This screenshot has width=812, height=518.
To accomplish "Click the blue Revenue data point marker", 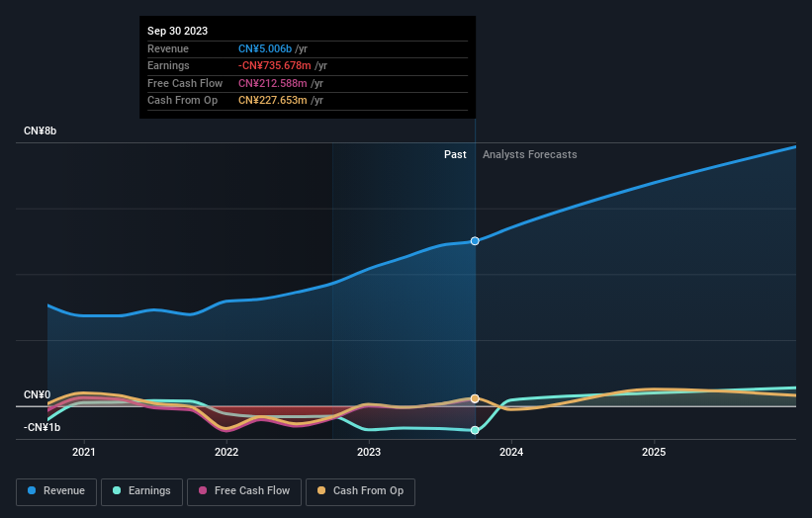I will coord(475,241).
